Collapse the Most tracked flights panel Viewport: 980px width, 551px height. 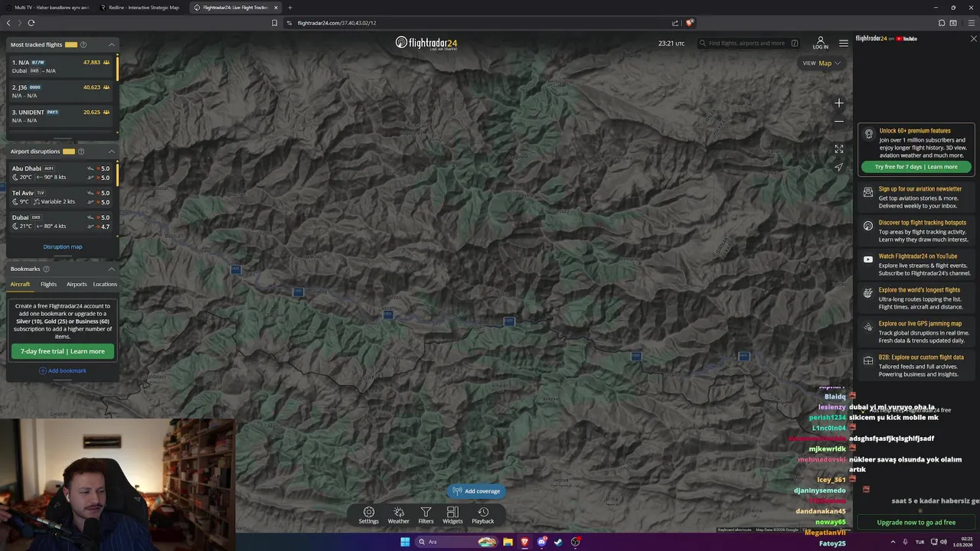(112, 44)
